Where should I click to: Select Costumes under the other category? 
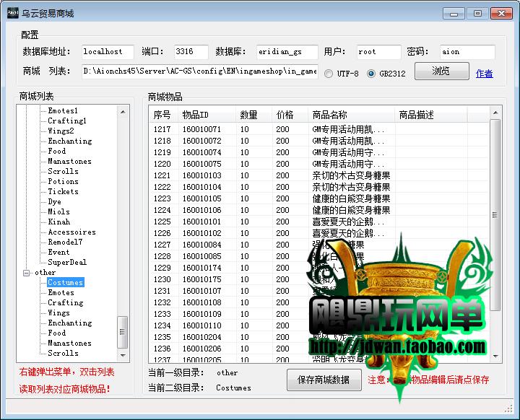click(x=65, y=283)
